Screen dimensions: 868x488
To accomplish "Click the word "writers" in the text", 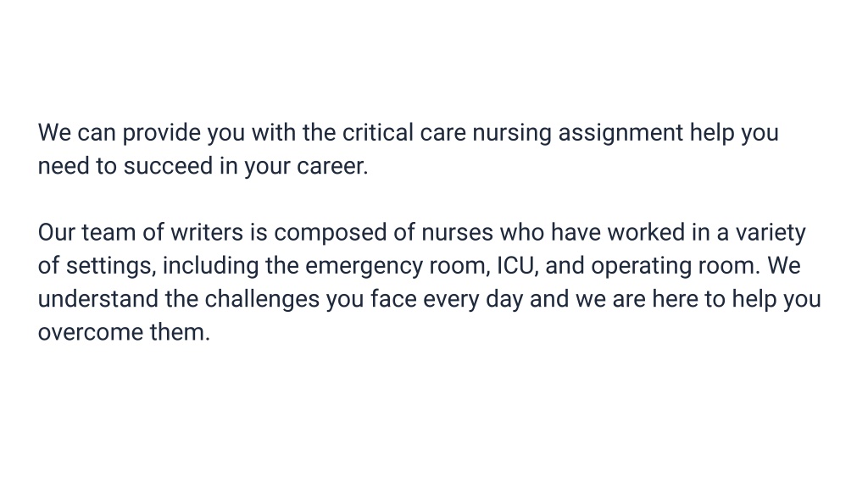I will click(x=207, y=232).
